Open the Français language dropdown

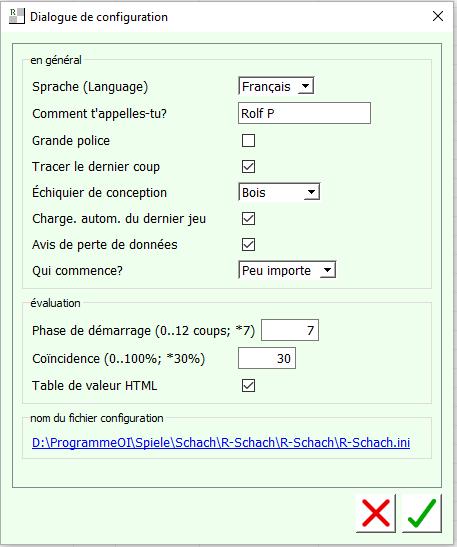point(276,86)
